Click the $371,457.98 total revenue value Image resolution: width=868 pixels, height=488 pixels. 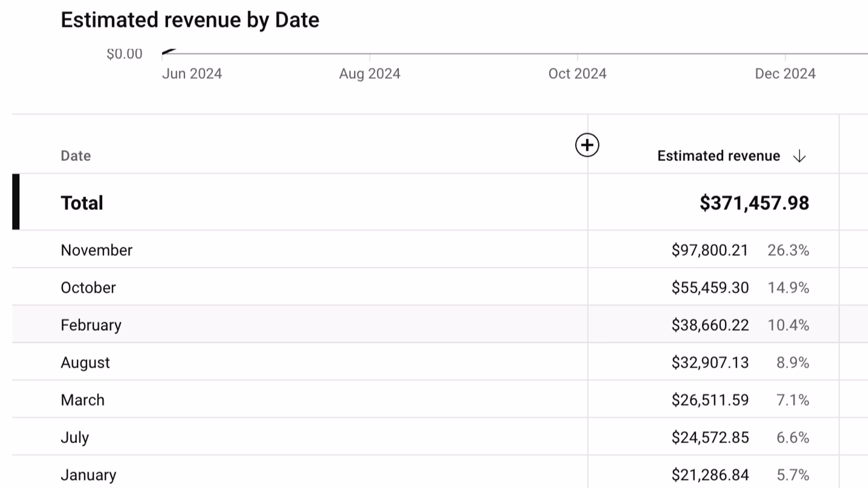pyautogui.click(x=754, y=203)
